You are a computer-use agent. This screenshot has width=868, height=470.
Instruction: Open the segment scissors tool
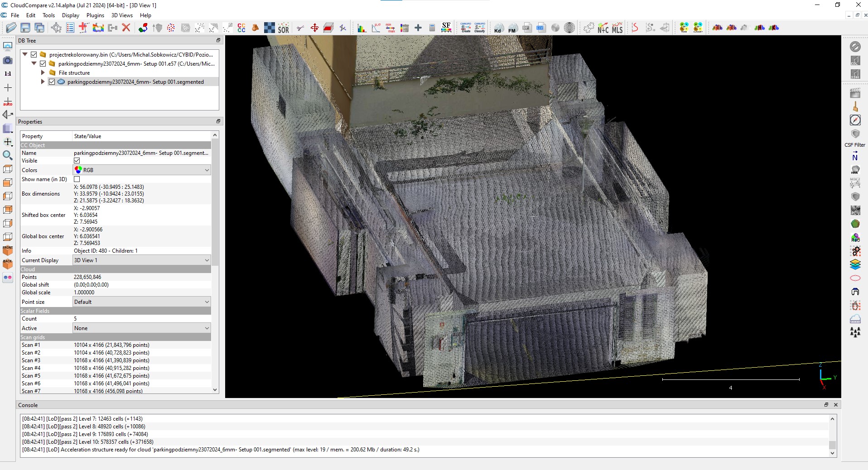tap(300, 28)
